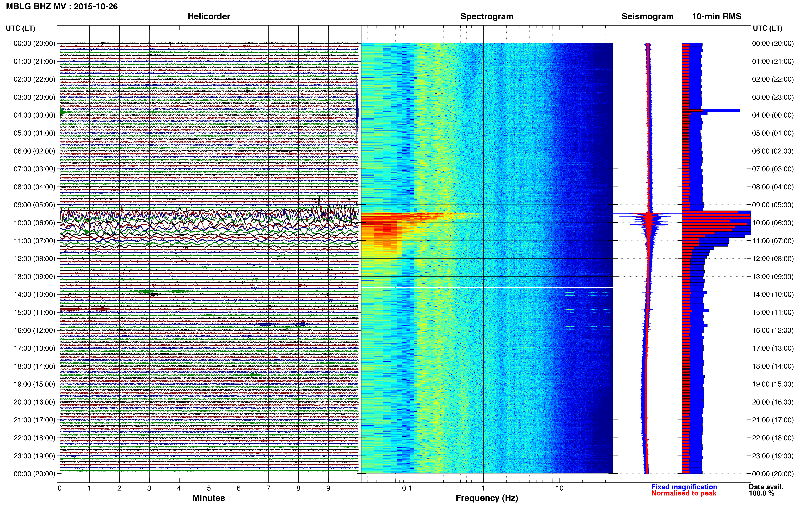Click the 'Frequency (Hz)' axis title

coord(487,498)
